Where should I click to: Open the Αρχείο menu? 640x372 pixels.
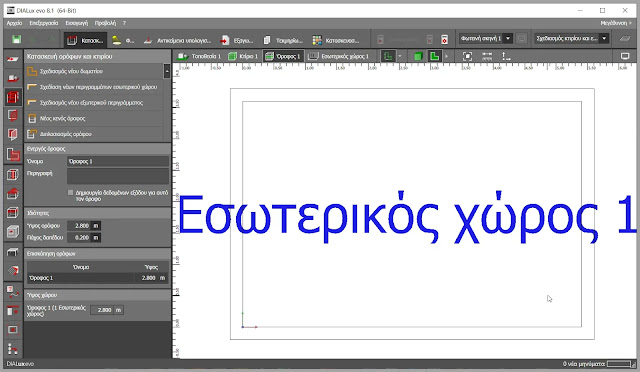(14, 23)
